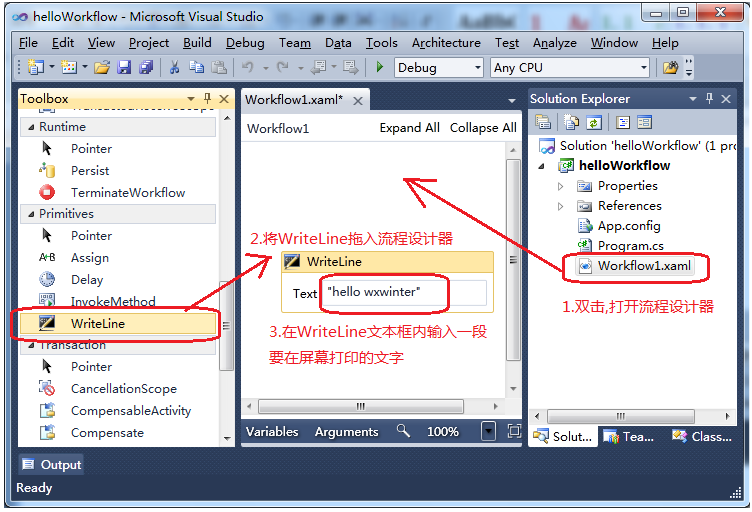Click Refresh icon in Solution Explorer
This screenshot has height=512, width=752.
[x=594, y=122]
